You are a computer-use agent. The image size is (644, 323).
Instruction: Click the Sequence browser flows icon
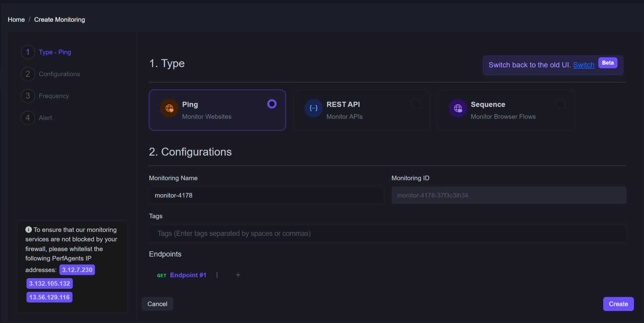pyautogui.click(x=458, y=108)
